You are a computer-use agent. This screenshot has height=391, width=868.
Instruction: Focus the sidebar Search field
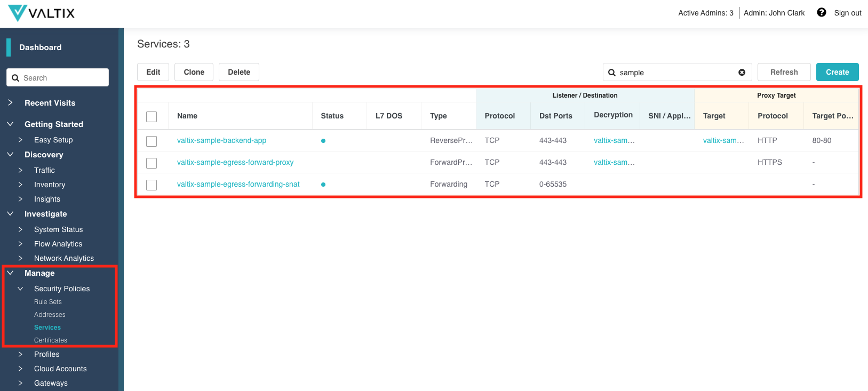pos(58,78)
